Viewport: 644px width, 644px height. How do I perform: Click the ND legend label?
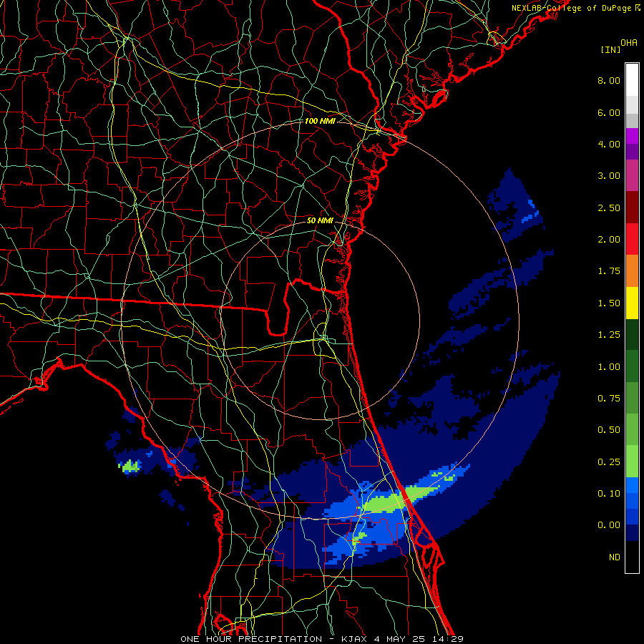(615, 557)
